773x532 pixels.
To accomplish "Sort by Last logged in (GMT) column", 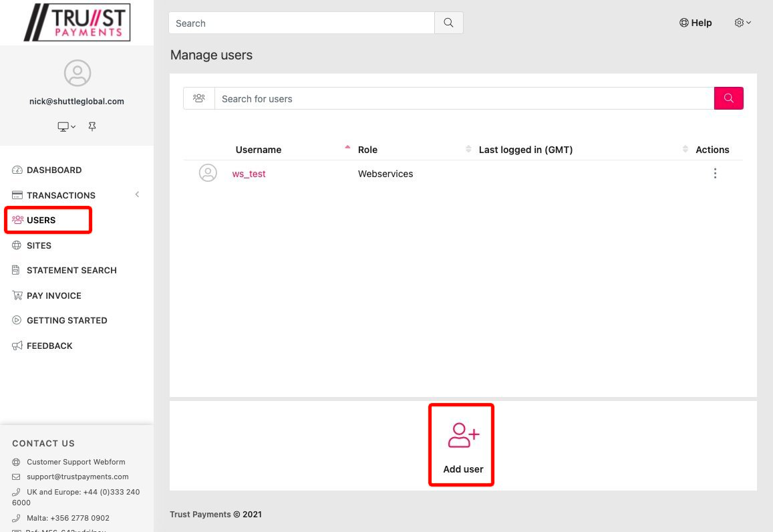I will point(526,150).
